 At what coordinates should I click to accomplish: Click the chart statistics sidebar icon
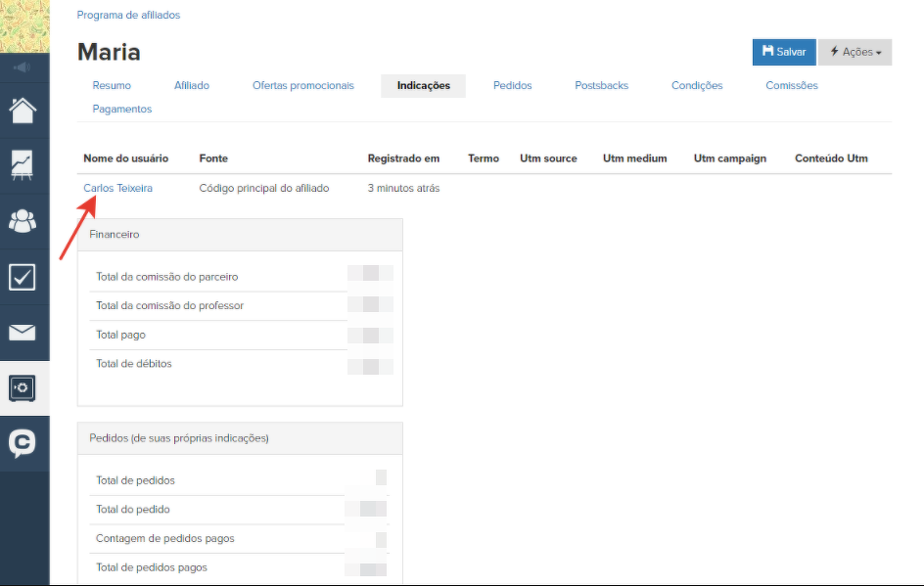tap(23, 164)
